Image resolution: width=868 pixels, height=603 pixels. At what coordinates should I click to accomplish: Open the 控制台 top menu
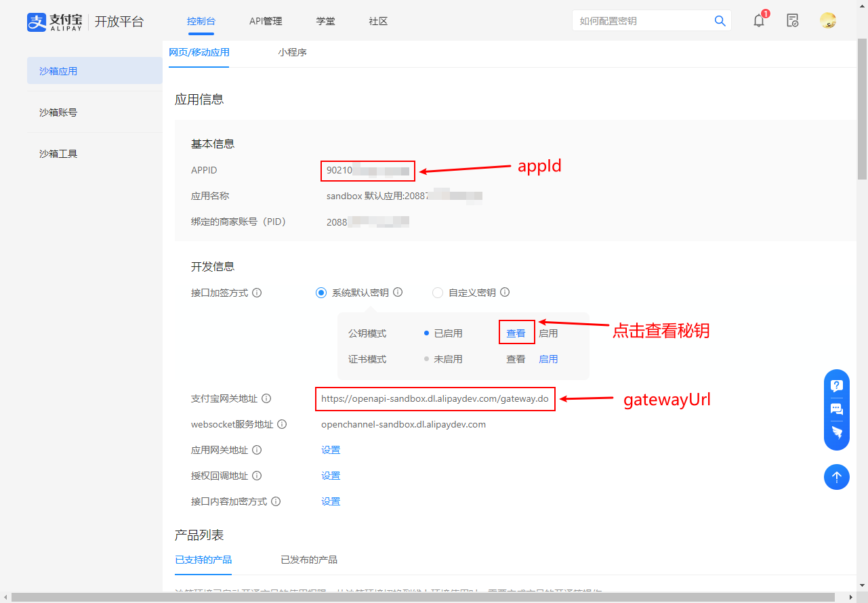201,21
